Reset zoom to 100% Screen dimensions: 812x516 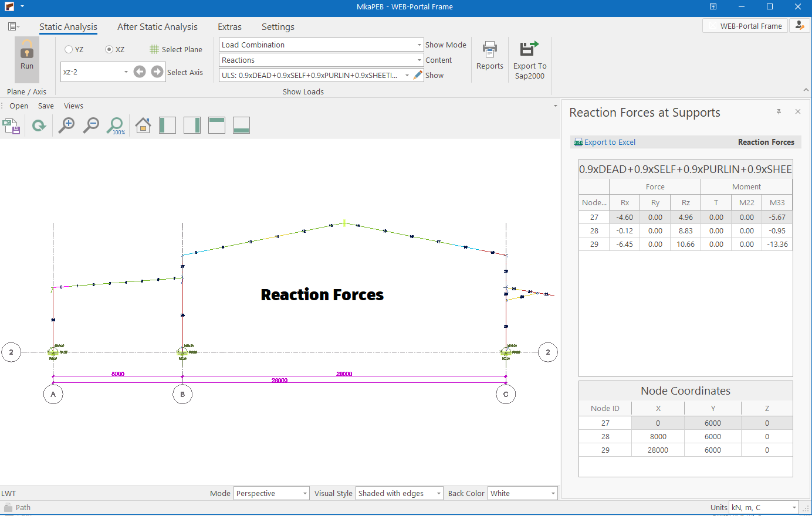[x=116, y=125]
